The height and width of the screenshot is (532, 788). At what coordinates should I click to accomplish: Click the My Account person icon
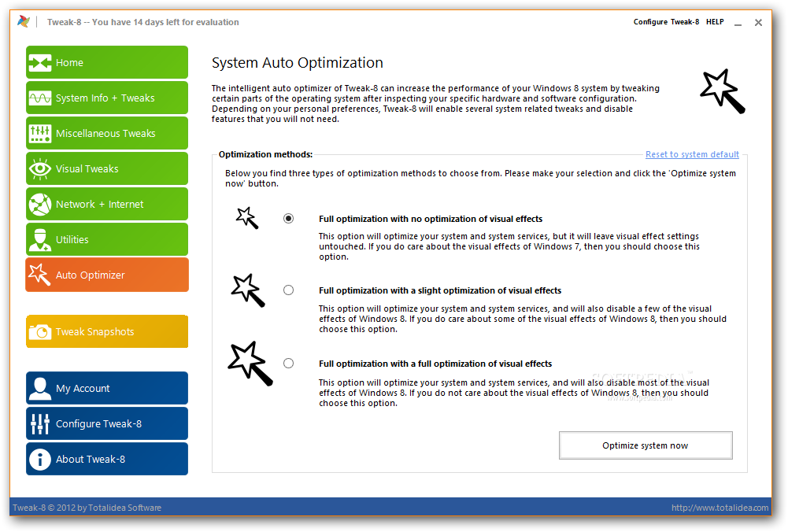pyautogui.click(x=39, y=388)
